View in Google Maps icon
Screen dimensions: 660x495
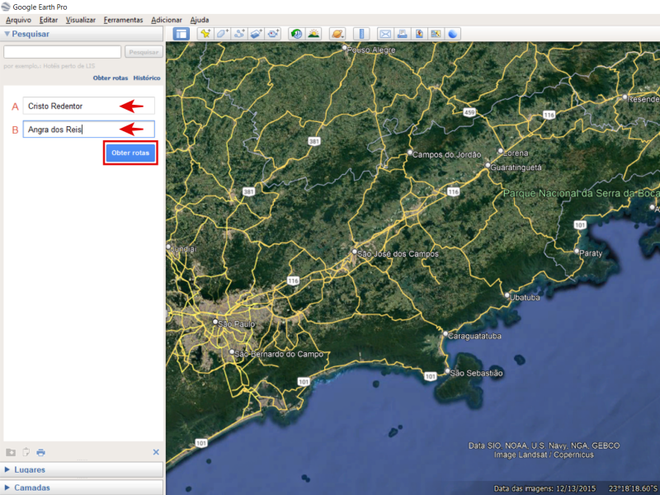coord(436,34)
